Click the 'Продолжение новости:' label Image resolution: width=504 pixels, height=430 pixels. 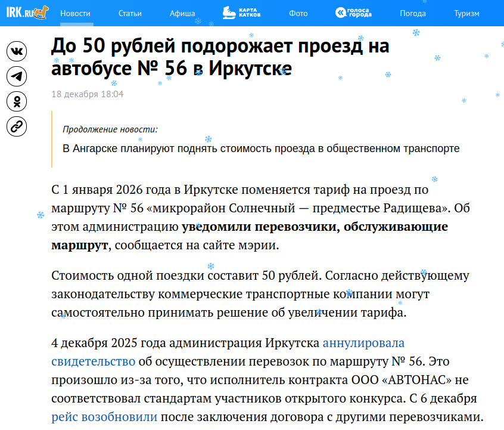click(110, 129)
